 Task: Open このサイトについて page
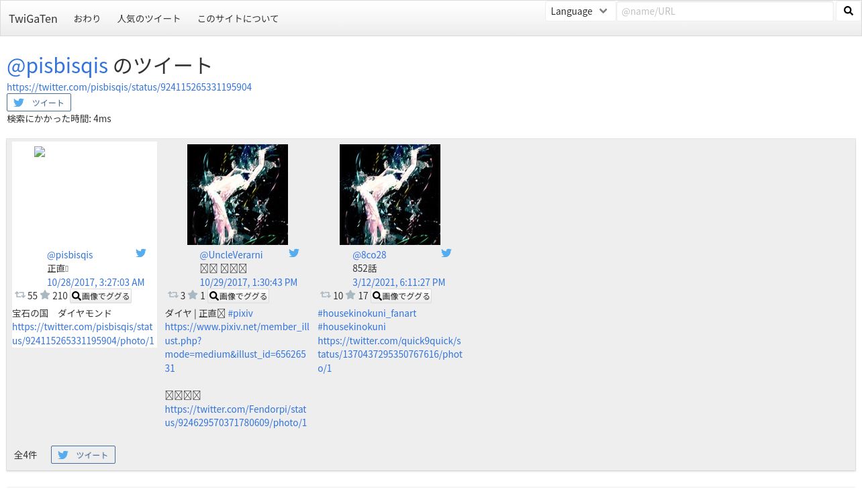tap(238, 19)
